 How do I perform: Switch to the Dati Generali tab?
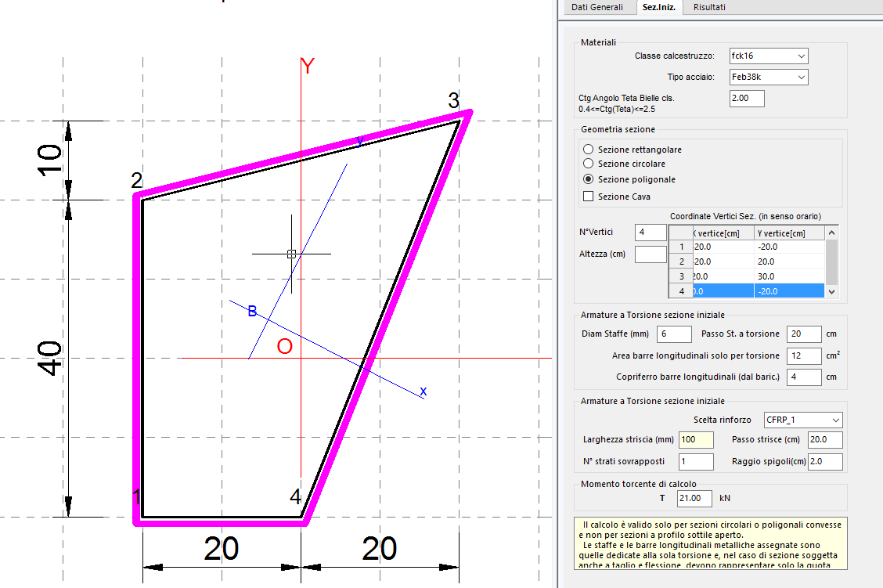coord(597,7)
